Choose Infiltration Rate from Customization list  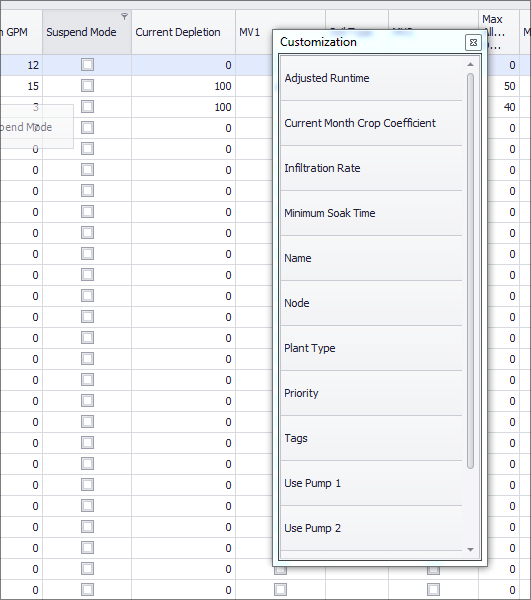point(371,168)
